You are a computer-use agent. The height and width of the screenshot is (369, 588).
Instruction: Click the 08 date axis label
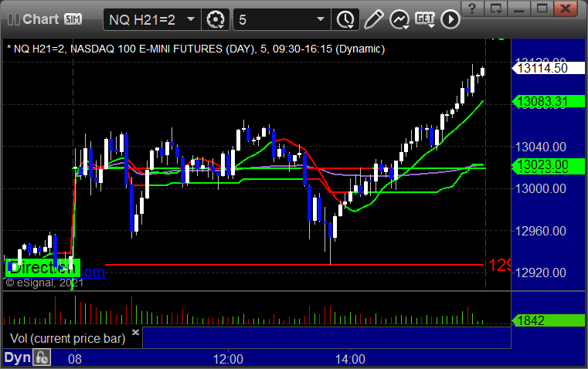click(75, 359)
